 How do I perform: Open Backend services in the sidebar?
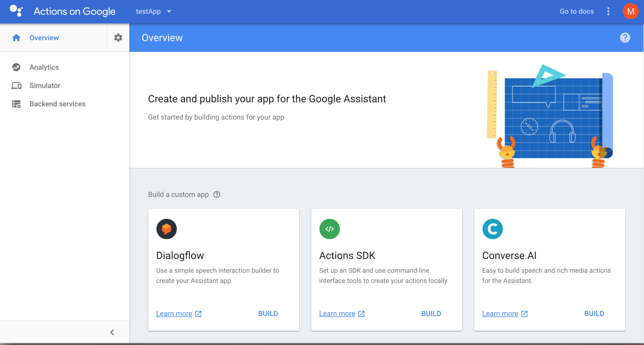[x=57, y=104]
